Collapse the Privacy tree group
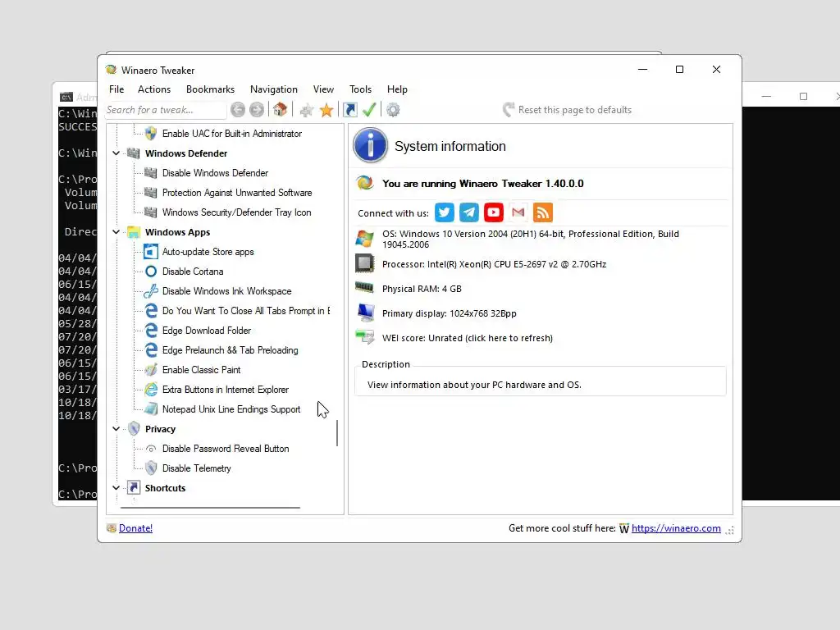The width and height of the screenshot is (840, 630). tap(116, 428)
